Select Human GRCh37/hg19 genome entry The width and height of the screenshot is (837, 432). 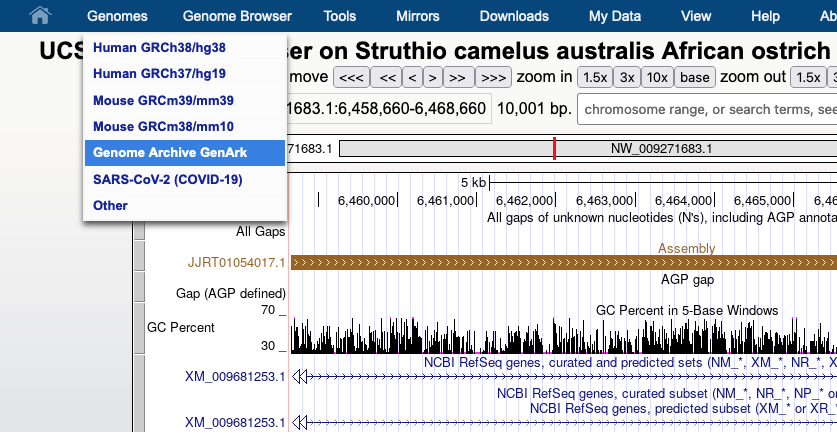point(185,73)
